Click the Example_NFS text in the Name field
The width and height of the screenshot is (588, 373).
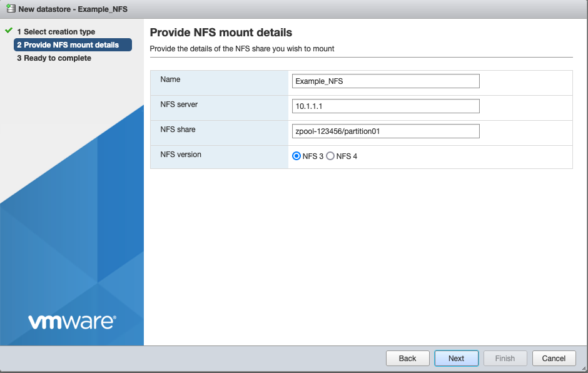point(319,81)
